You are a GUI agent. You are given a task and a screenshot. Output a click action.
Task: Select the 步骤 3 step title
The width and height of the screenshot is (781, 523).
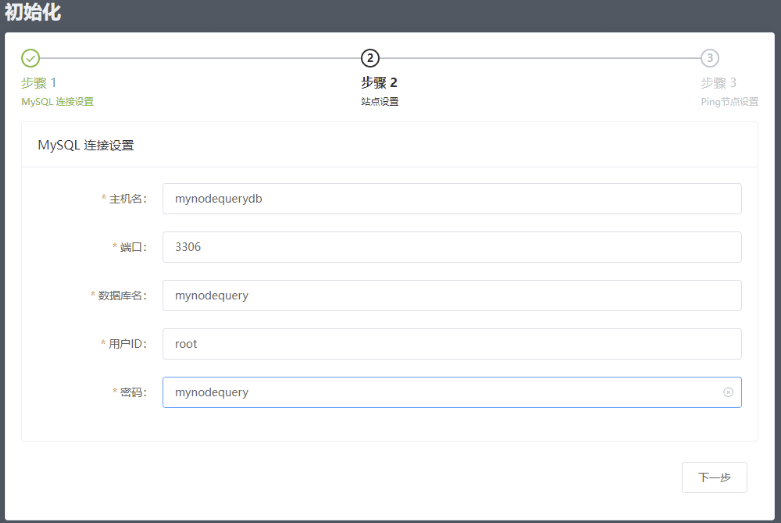[718, 83]
